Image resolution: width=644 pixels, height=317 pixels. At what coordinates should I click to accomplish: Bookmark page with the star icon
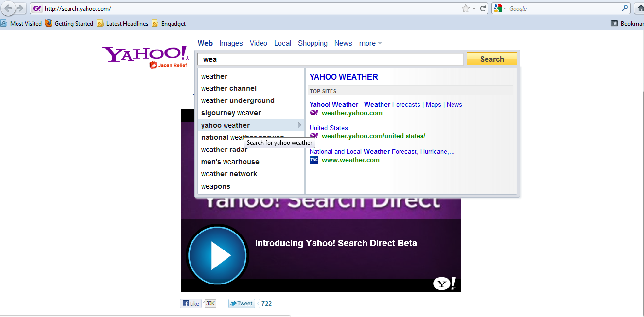point(465,8)
